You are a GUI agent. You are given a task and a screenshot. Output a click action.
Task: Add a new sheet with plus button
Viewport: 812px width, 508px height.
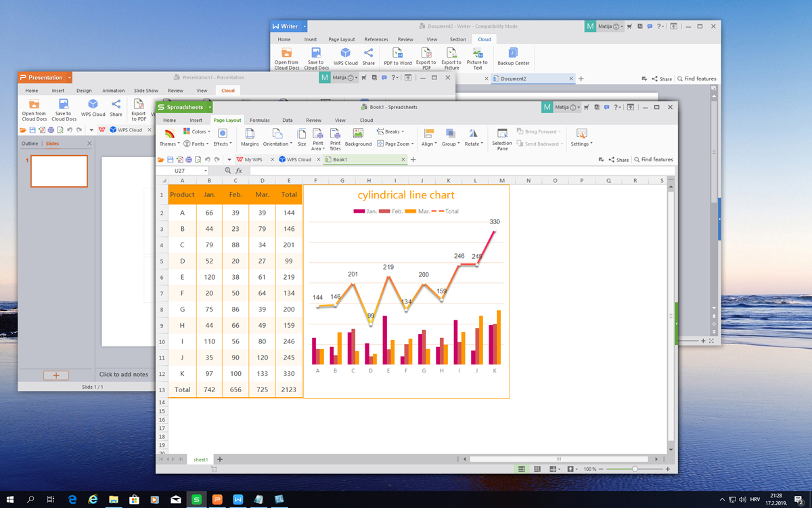[220, 459]
